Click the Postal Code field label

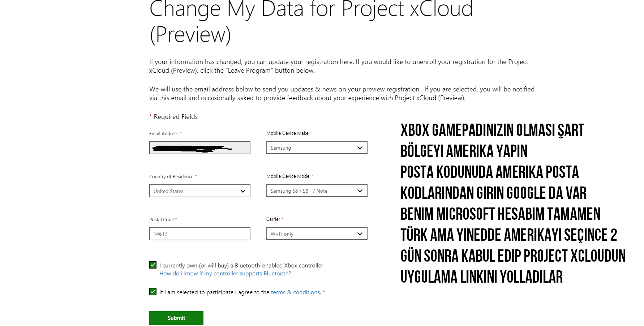coord(162,219)
